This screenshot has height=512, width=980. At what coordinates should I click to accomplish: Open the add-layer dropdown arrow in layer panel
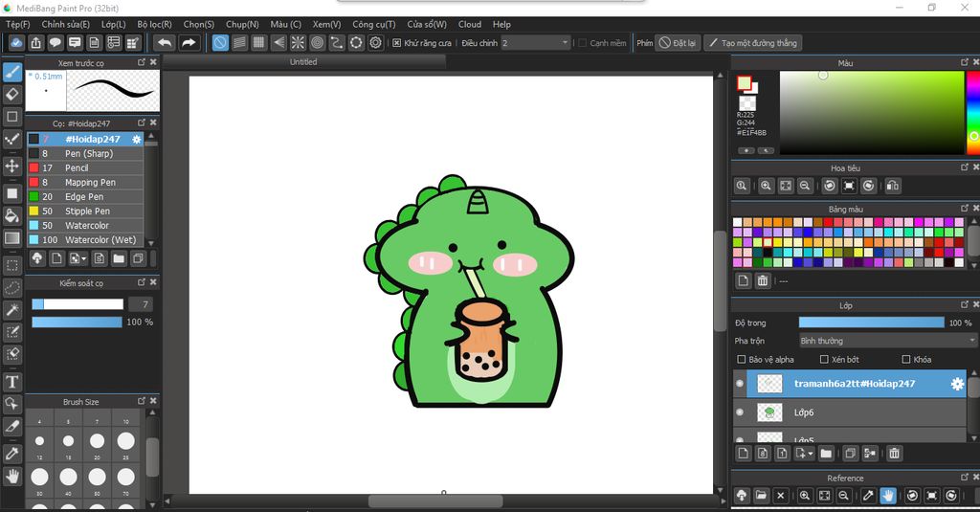811,454
